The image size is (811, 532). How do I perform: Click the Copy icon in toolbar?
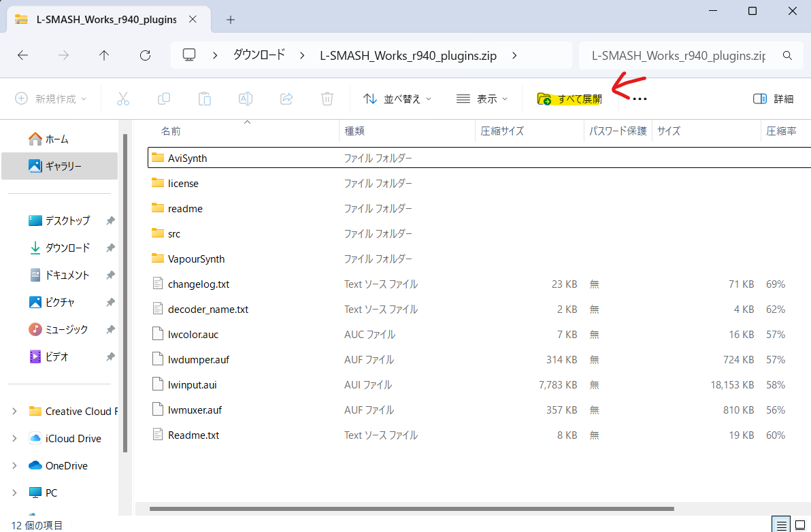pyautogui.click(x=164, y=98)
